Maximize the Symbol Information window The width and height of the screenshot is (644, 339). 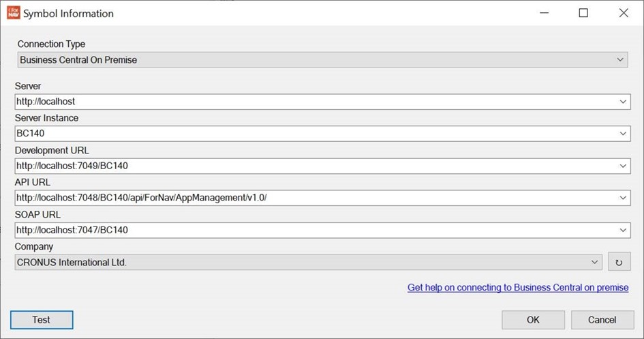(583, 13)
